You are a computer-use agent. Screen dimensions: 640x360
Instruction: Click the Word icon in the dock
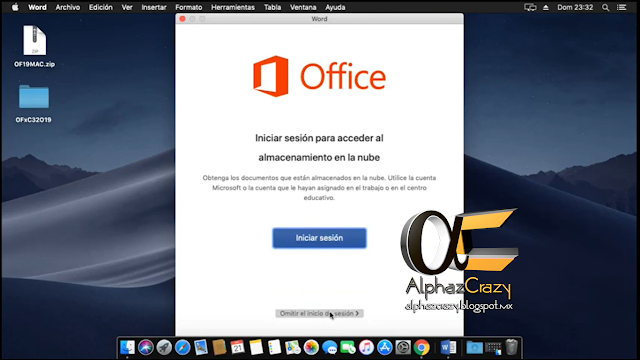(x=448, y=347)
